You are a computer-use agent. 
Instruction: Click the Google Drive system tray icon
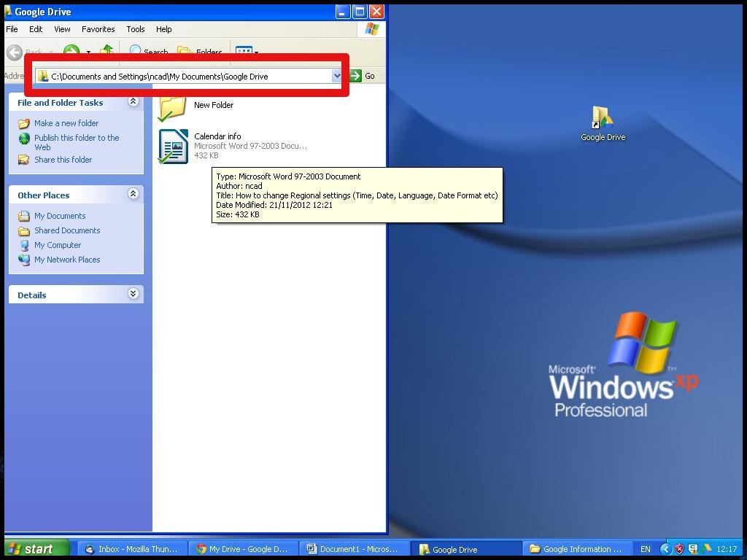click(x=707, y=548)
